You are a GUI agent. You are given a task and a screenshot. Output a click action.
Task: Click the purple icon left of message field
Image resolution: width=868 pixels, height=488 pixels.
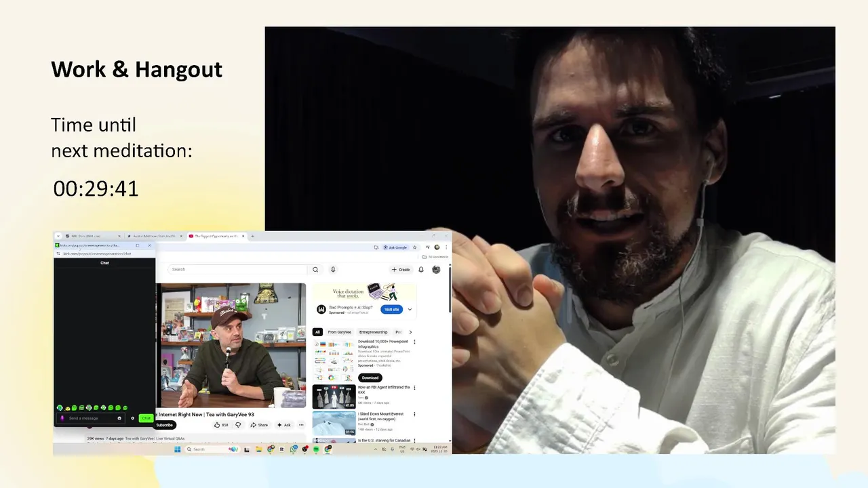(62, 418)
